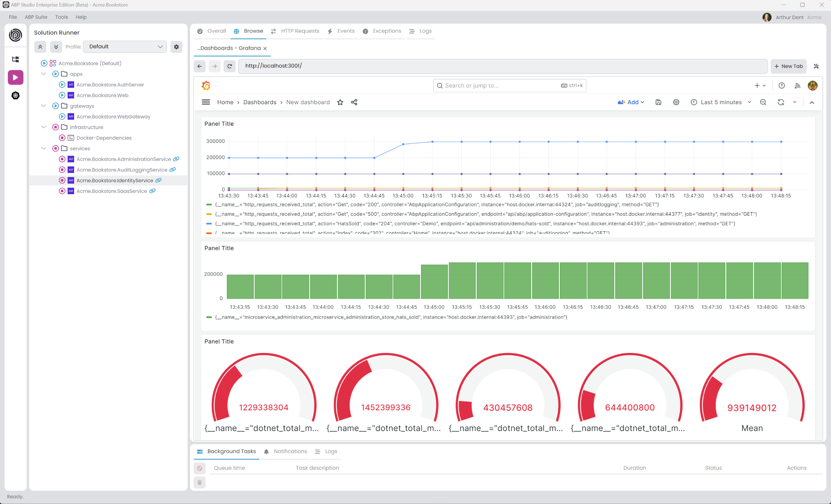Reload the browser page at localhost:3001
831x504 pixels.
point(229,66)
